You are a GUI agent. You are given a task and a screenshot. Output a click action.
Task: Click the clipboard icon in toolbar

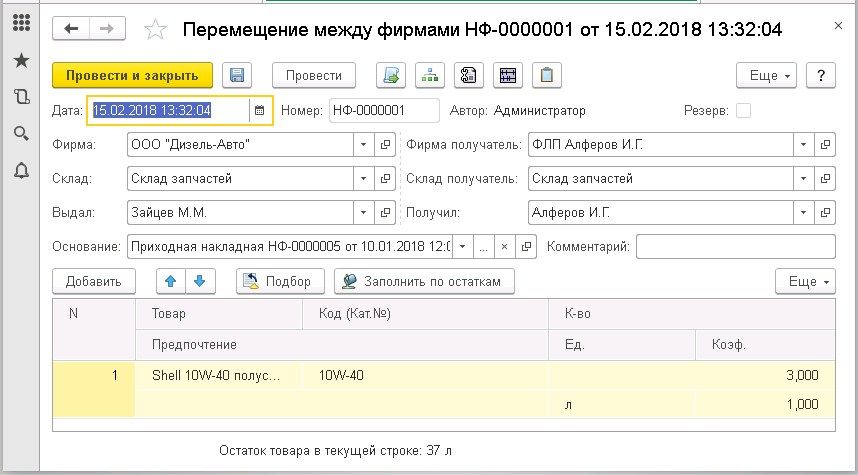click(x=547, y=76)
